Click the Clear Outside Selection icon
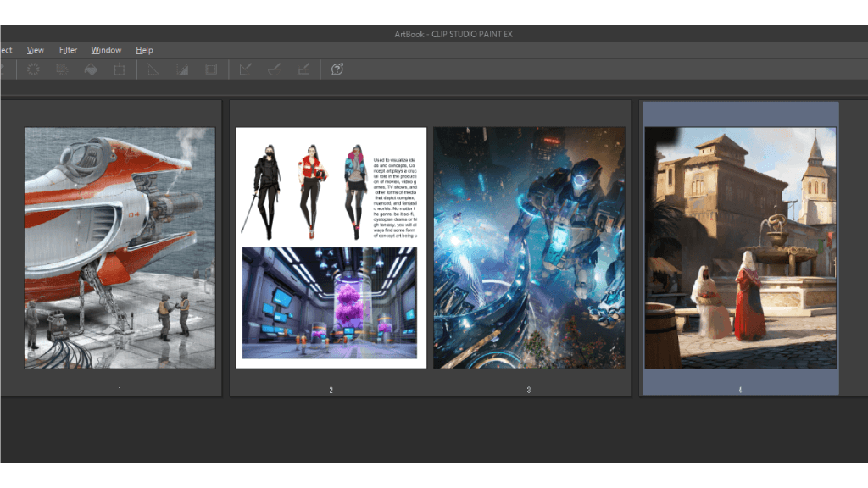 [x=62, y=69]
